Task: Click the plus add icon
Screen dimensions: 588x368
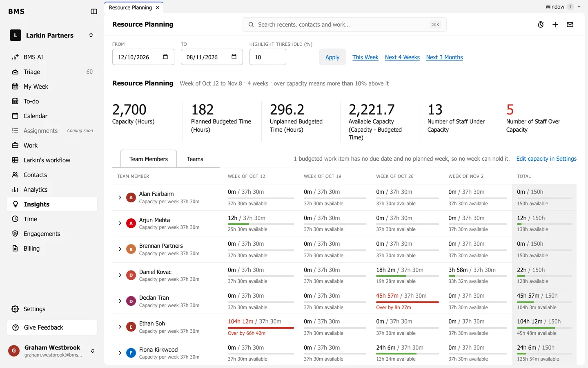Action: click(x=555, y=25)
